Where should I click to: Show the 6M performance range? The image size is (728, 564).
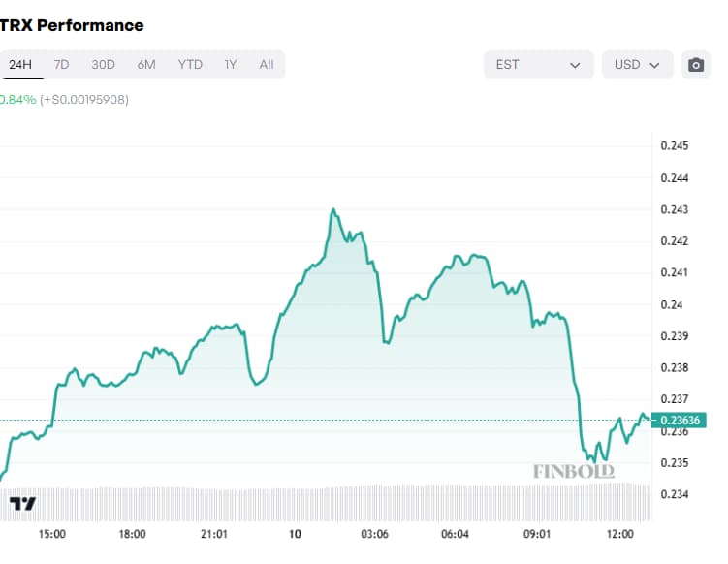[146, 65]
